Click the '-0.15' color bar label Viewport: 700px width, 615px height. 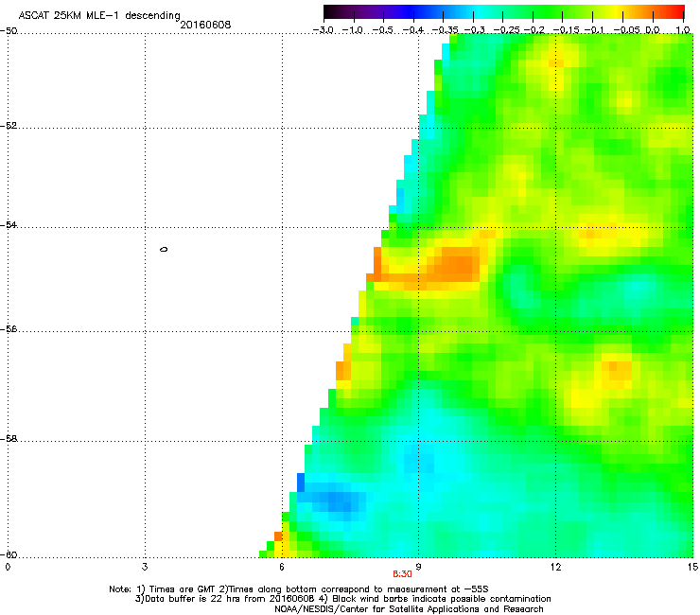point(566,30)
